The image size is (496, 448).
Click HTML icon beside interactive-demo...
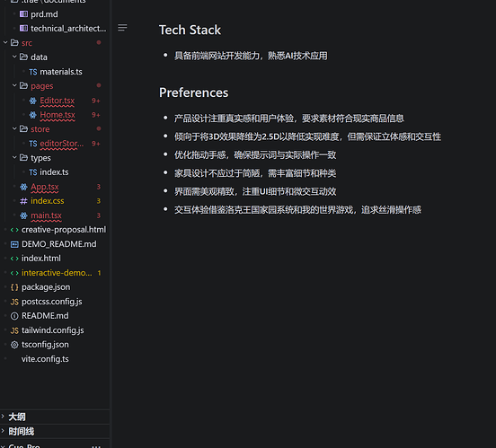(x=14, y=273)
